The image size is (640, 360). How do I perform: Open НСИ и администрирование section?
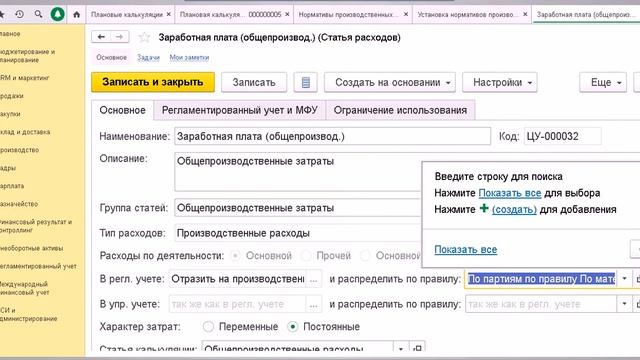click(x=29, y=314)
